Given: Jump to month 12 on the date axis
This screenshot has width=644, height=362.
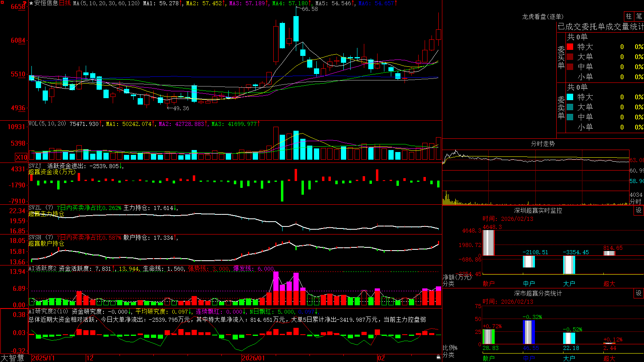Looking at the screenshot, I should click(90, 358).
